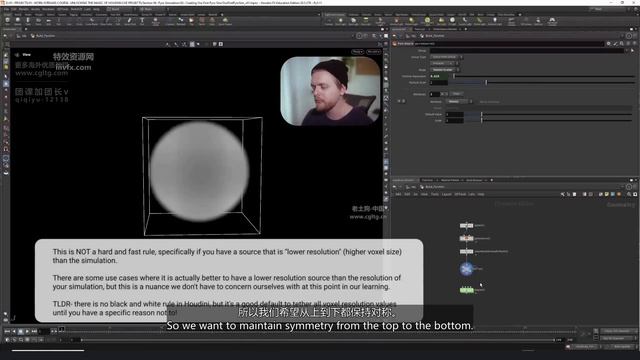Select the Curve Bezier shelf tool
The height and width of the screenshot is (360, 640).
(x=91, y=21)
